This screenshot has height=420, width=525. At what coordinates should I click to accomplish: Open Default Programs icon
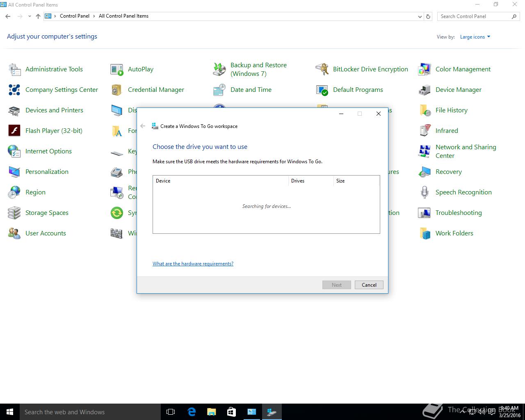(x=322, y=90)
